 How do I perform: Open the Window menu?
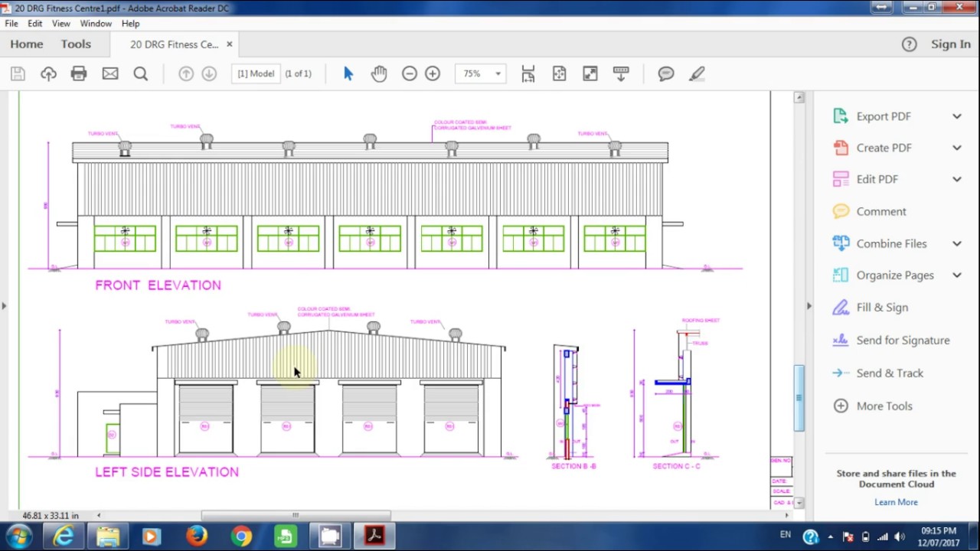tap(96, 24)
